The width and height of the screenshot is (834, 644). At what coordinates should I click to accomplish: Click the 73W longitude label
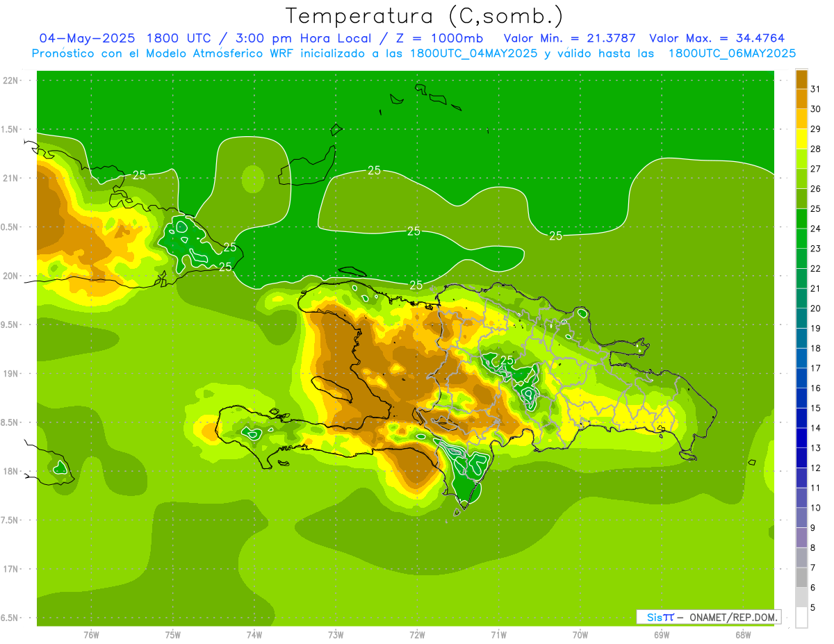pyautogui.click(x=336, y=635)
